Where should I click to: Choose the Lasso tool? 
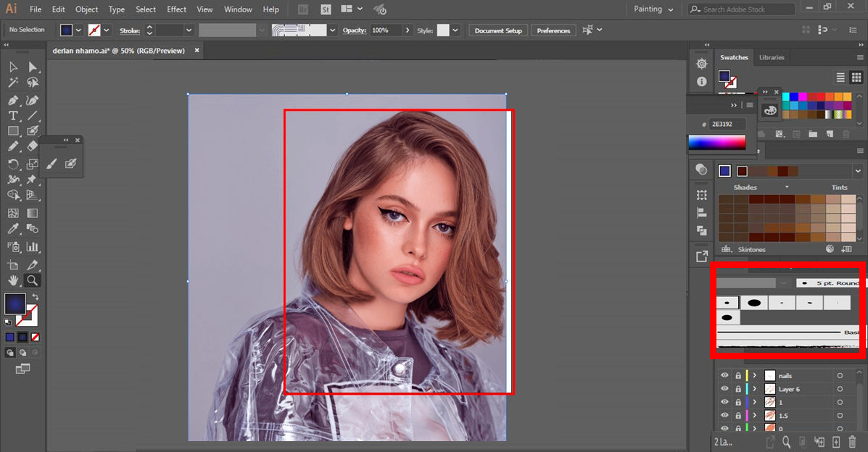click(x=33, y=83)
